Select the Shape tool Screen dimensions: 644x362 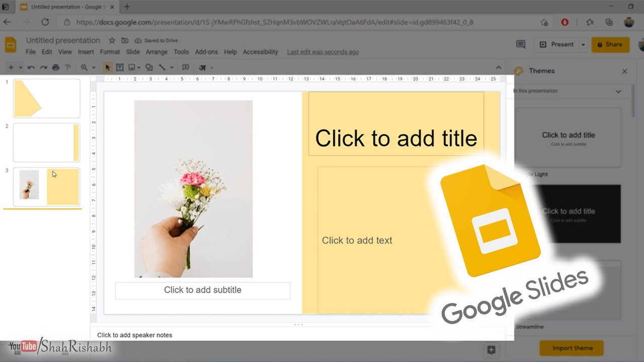(149, 67)
